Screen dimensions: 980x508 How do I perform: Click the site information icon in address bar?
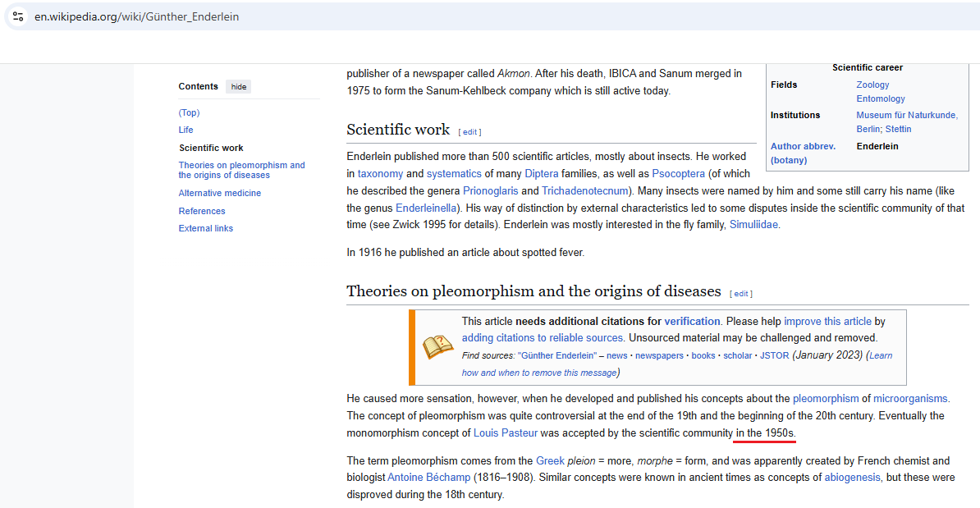pyautogui.click(x=18, y=17)
